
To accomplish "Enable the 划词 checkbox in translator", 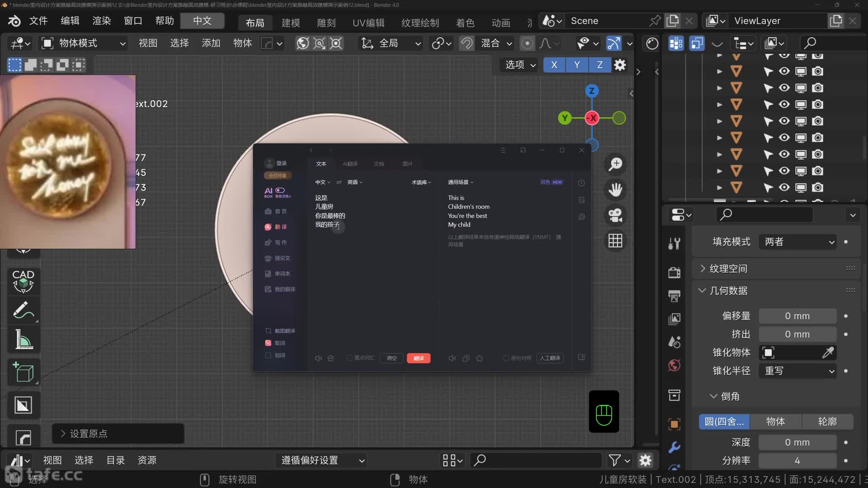I will tap(268, 355).
